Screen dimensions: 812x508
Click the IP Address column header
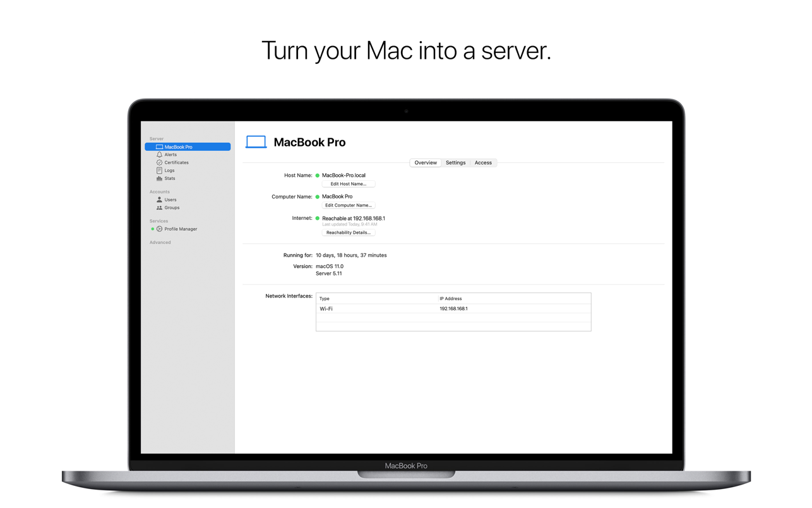point(451,298)
